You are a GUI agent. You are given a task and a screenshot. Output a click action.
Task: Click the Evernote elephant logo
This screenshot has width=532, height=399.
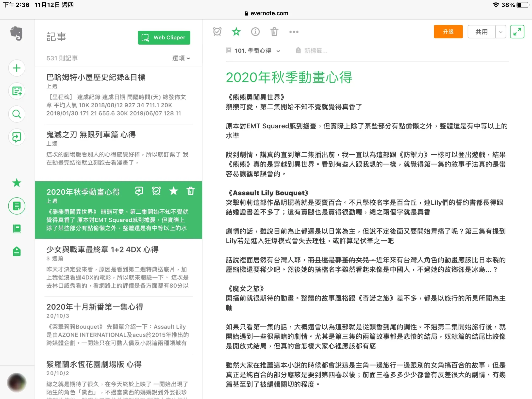point(17,33)
